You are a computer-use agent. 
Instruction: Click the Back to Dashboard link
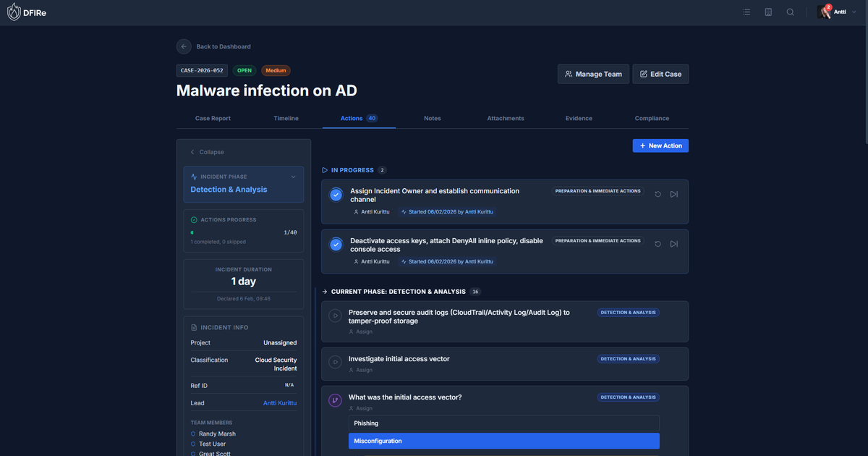tap(224, 46)
